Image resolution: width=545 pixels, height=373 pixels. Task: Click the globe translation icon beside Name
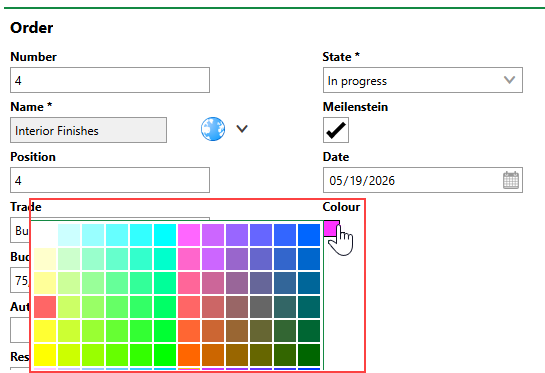213,129
